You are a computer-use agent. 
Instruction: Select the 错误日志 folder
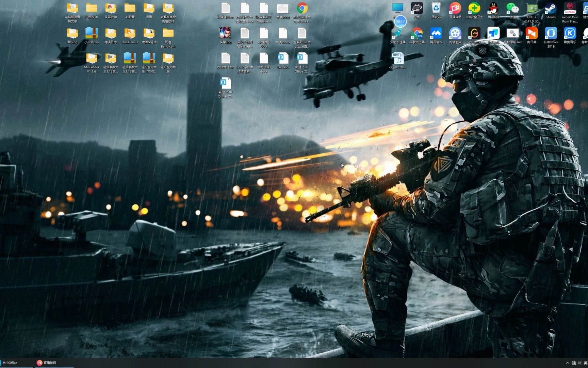point(111,35)
